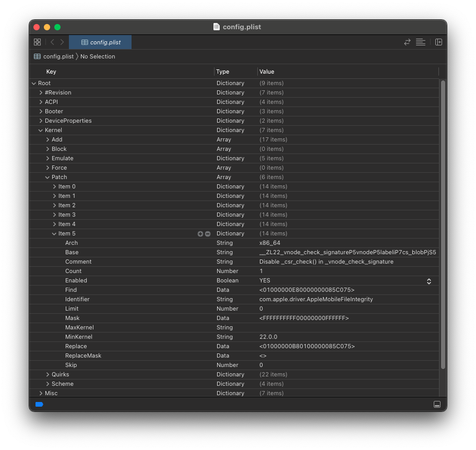476x450 pixels.
Task: Select the MaxKernel row key
Action: (x=79, y=328)
